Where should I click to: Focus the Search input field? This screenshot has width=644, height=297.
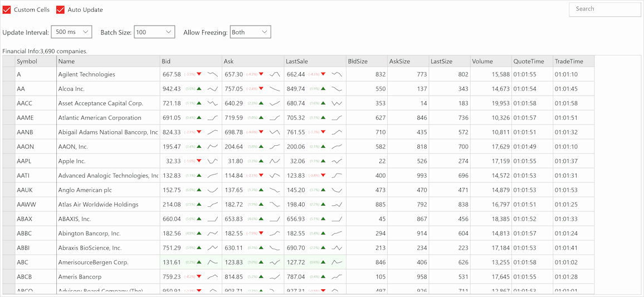605,8
